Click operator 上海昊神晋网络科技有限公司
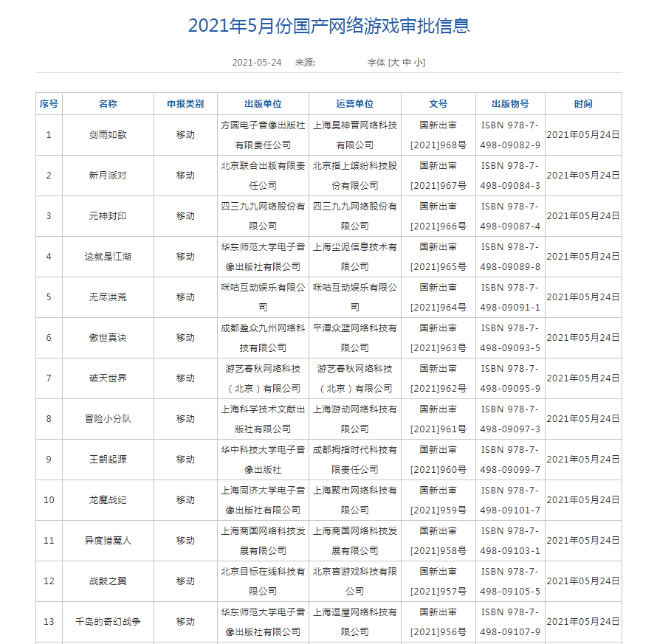 355,135
